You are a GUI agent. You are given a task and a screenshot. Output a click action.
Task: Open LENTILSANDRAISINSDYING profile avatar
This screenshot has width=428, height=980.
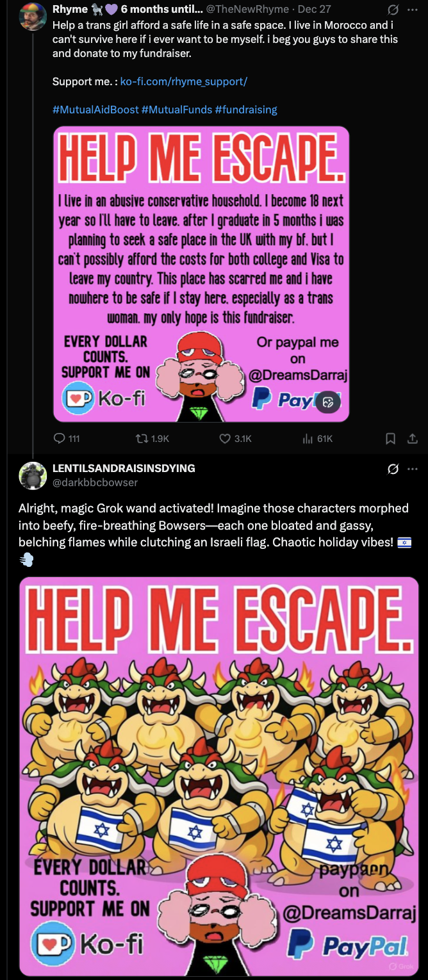pos(33,475)
